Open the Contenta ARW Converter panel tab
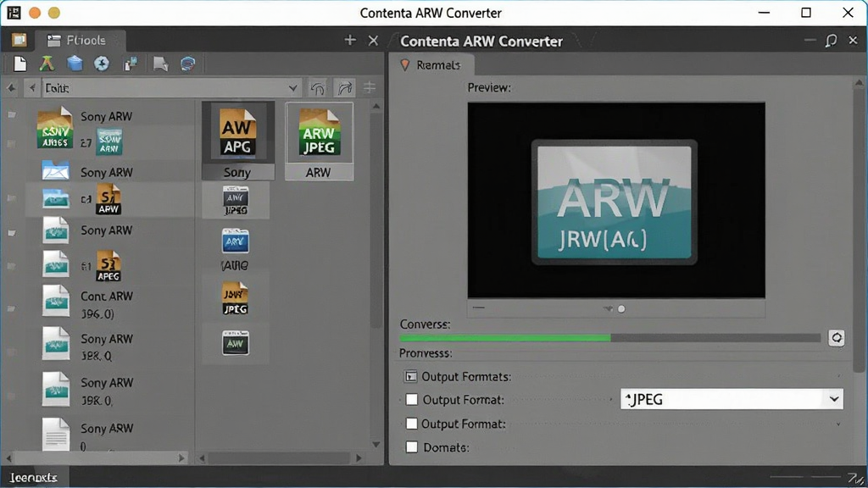 [x=481, y=42]
